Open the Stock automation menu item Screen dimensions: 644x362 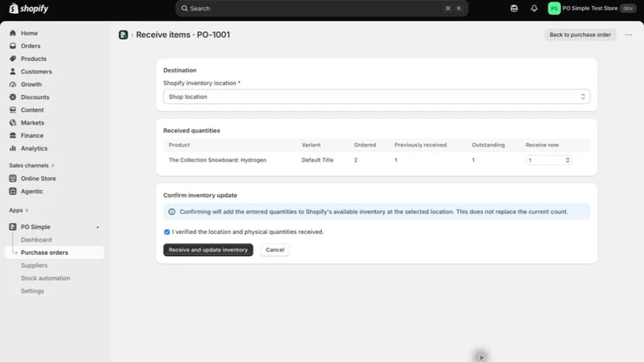[46, 278]
